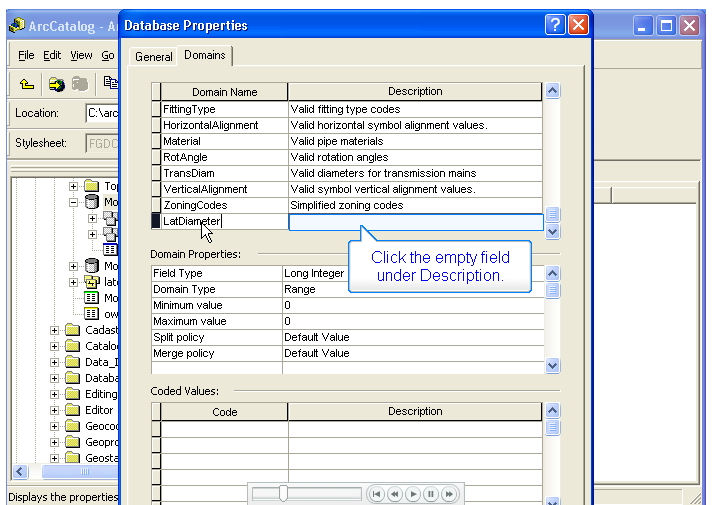Expand the Data_I folder node

[x=54, y=362]
